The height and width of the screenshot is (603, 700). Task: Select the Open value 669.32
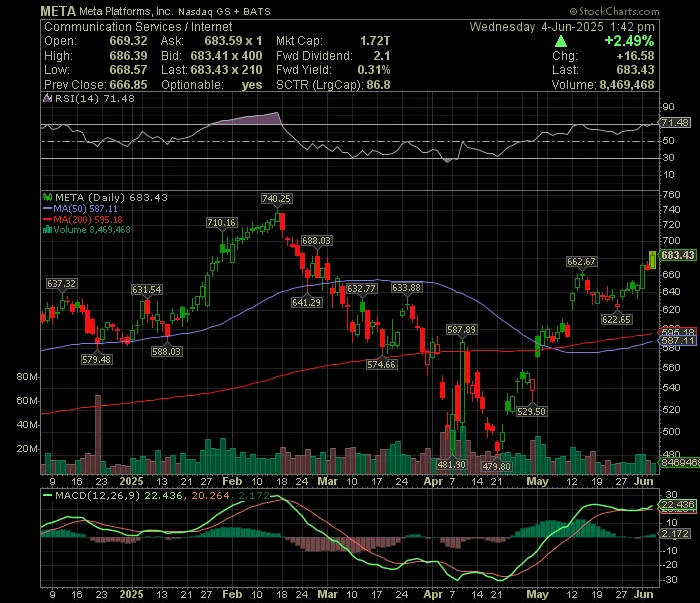128,41
